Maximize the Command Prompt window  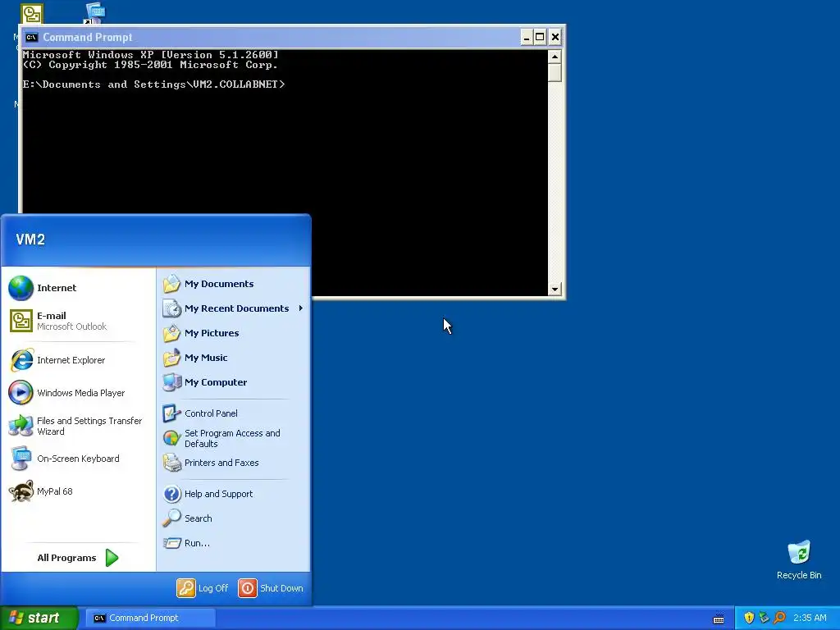540,37
